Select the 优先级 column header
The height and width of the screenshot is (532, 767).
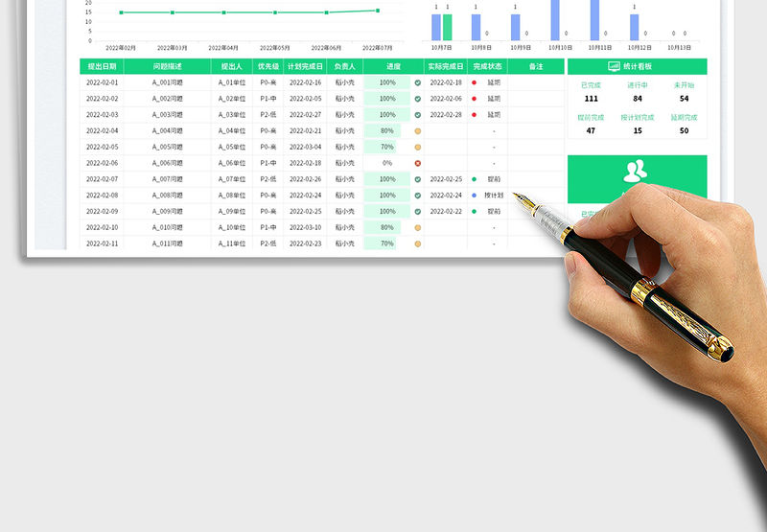tap(268, 66)
